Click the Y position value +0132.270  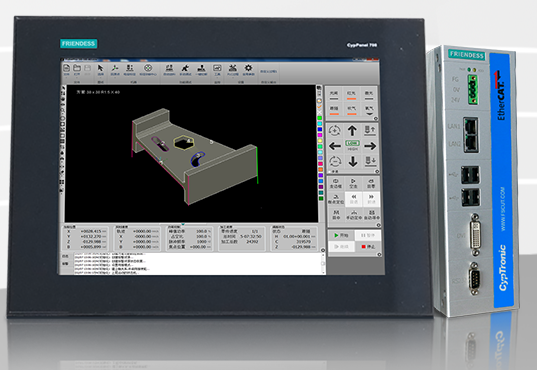91,236
